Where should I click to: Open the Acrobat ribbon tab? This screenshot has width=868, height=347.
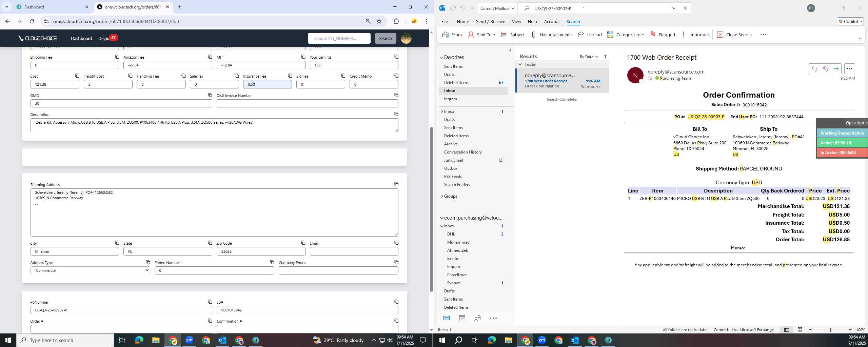552,21
